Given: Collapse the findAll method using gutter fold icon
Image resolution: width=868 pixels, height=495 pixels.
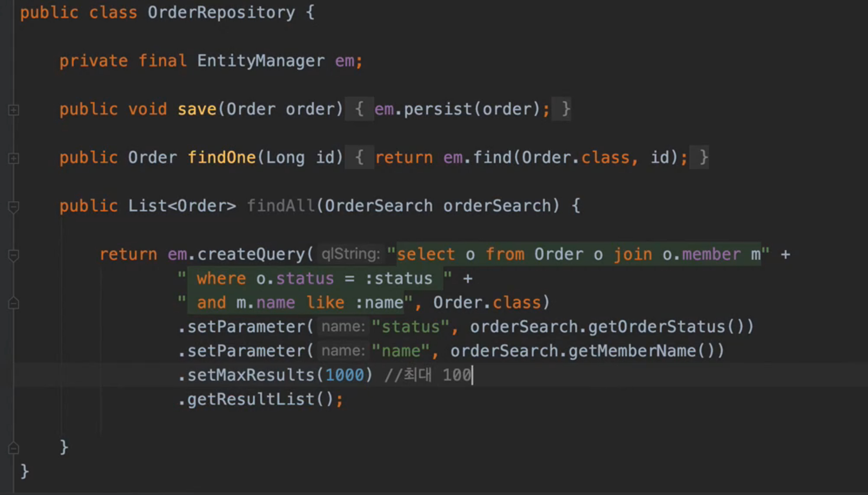Looking at the screenshot, I should pyautogui.click(x=13, y=206).
